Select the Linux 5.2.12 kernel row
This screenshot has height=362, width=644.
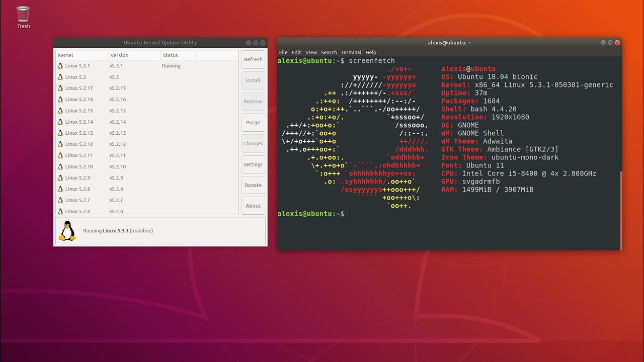point(147,144)
